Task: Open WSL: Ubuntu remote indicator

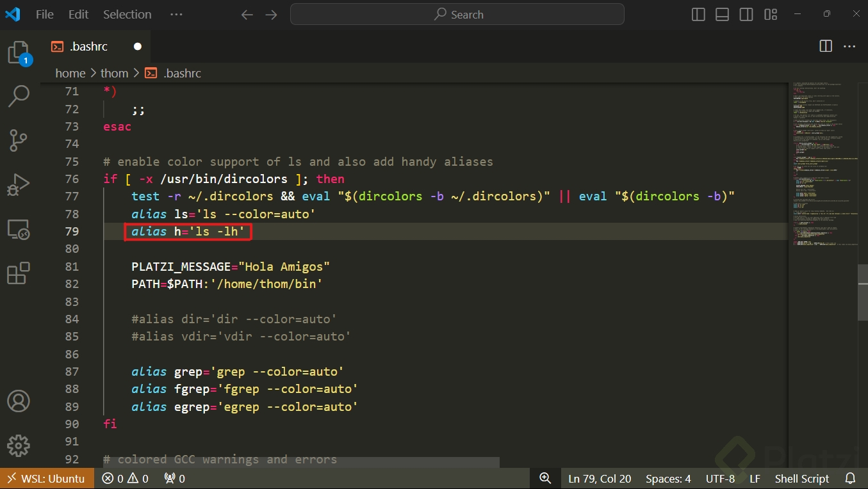Action: 47,478
